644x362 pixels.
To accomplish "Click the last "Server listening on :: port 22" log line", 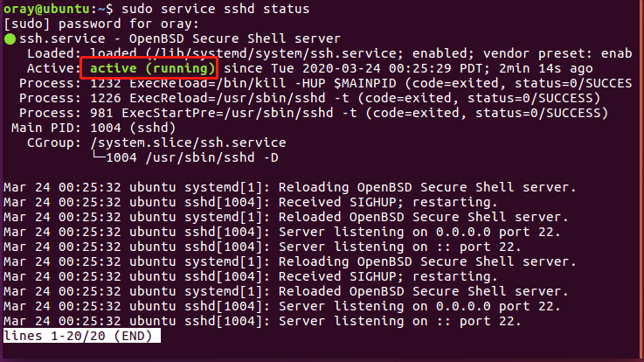I will tap(262, 321).
